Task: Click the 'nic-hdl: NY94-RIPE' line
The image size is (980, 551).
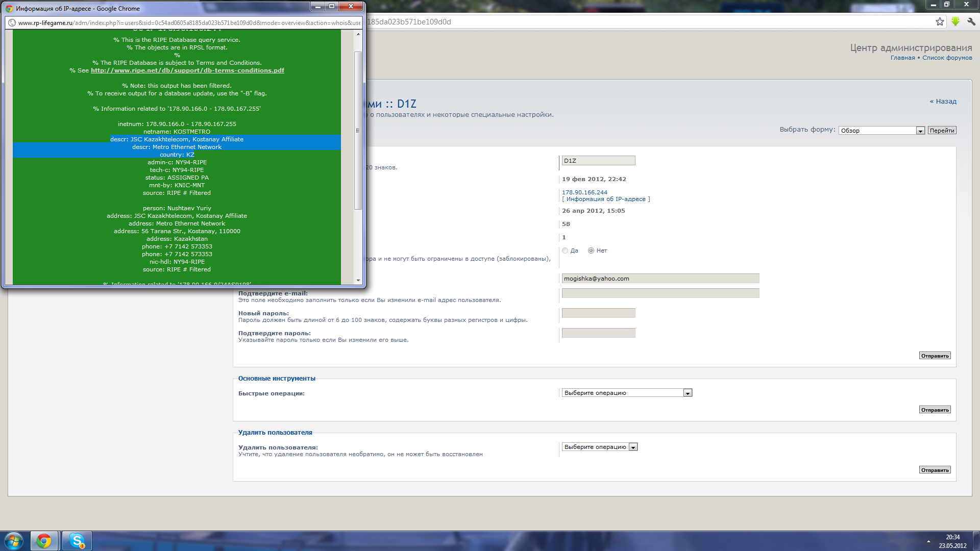Action: (x=177, y=262)
